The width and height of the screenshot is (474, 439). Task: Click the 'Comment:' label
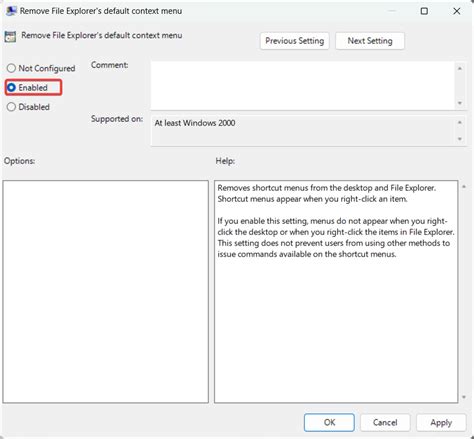(x=109, y=65)
